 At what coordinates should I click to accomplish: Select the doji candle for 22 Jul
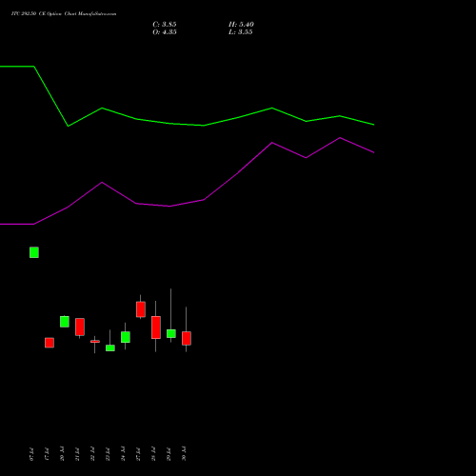tap(95, 342)
